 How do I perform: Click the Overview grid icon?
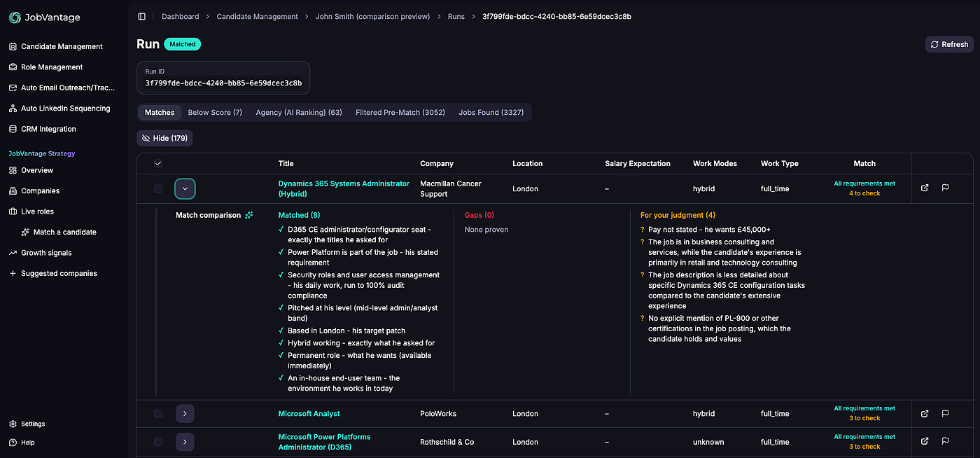(13, 170)
